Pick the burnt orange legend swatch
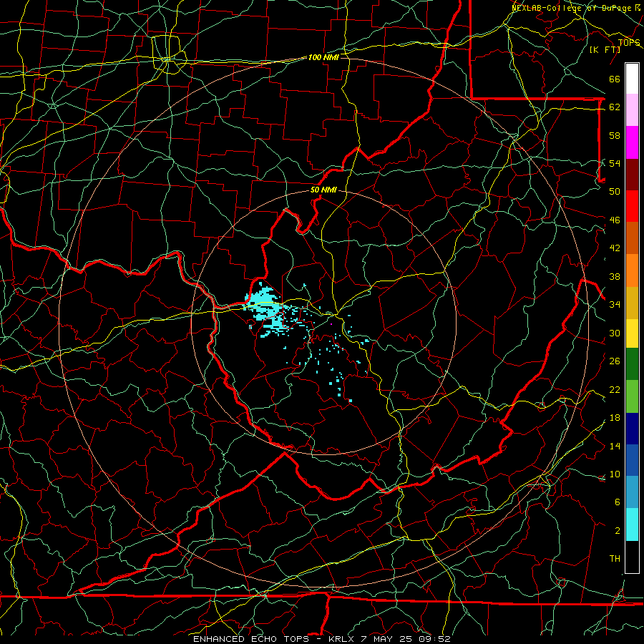This screenshot has height=644, width=644. (x=632, y=238)
